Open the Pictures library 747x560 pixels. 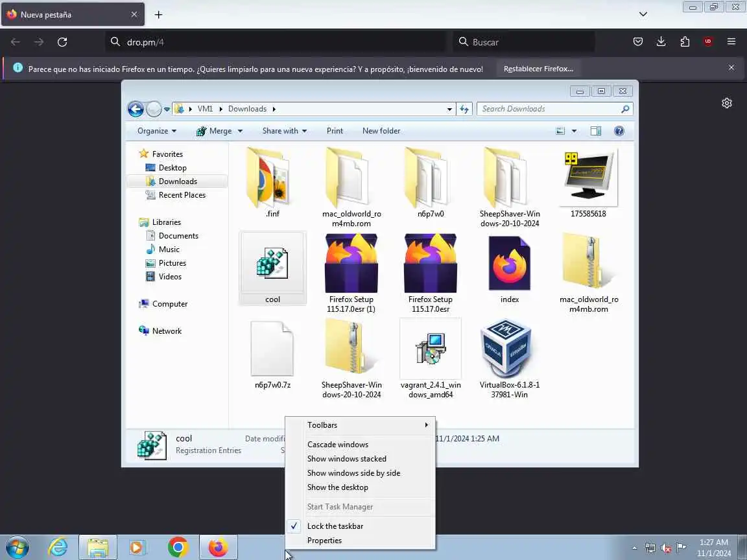coord(172,263)
